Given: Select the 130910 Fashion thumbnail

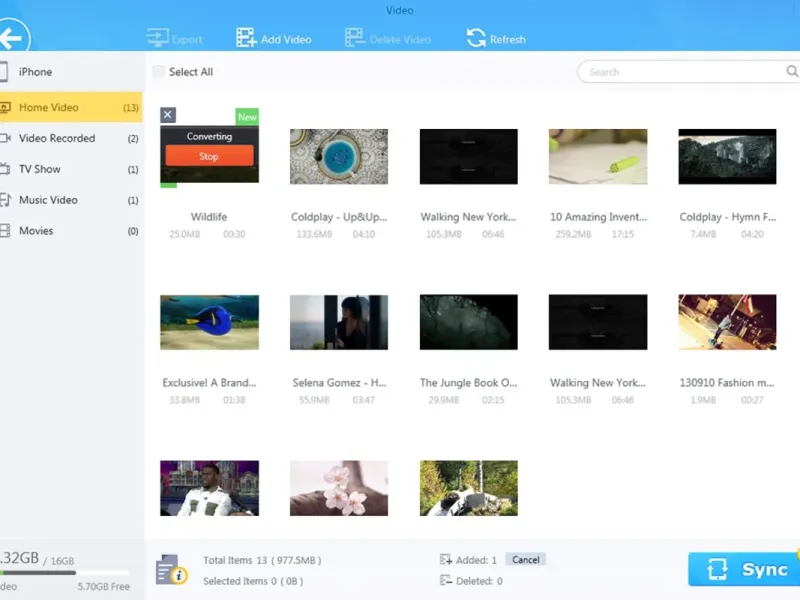Looking at the screenshot, I should click(727, 322).
